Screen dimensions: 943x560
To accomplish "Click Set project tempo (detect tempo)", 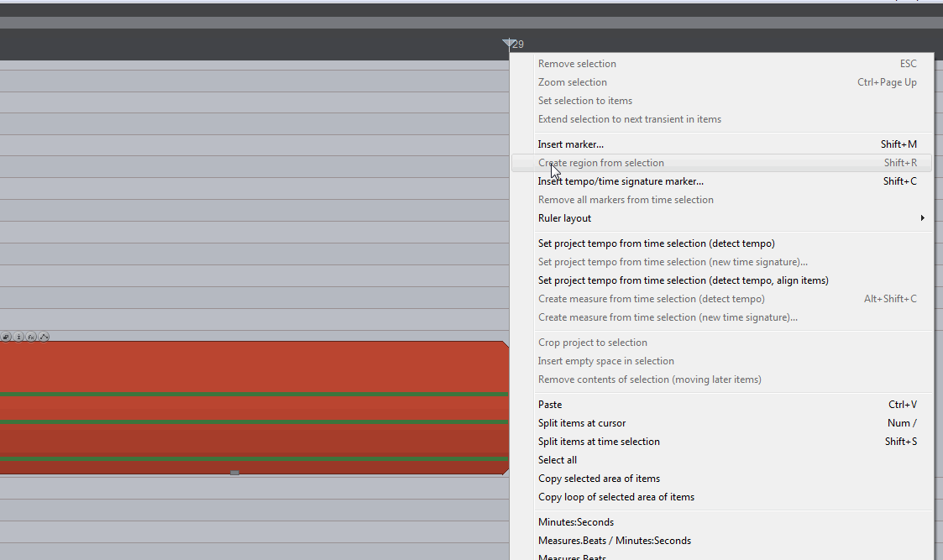I will 656,243.
